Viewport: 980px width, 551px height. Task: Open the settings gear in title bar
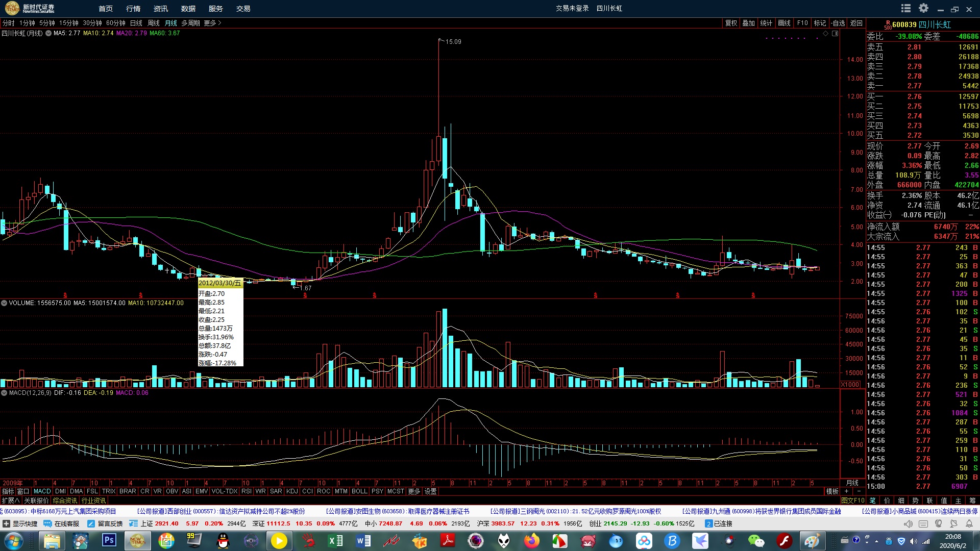[x=923, y=8]
